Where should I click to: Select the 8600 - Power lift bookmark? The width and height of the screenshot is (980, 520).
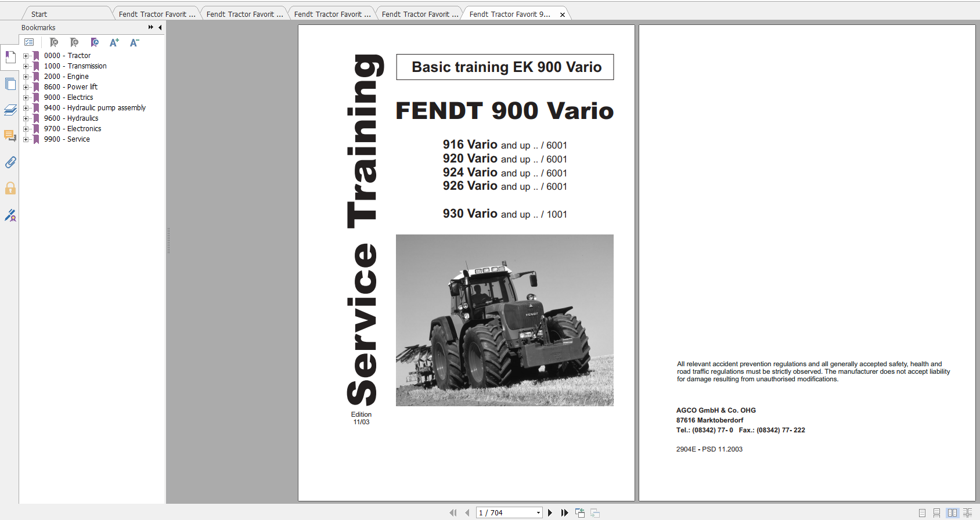(x=71, y=87)
